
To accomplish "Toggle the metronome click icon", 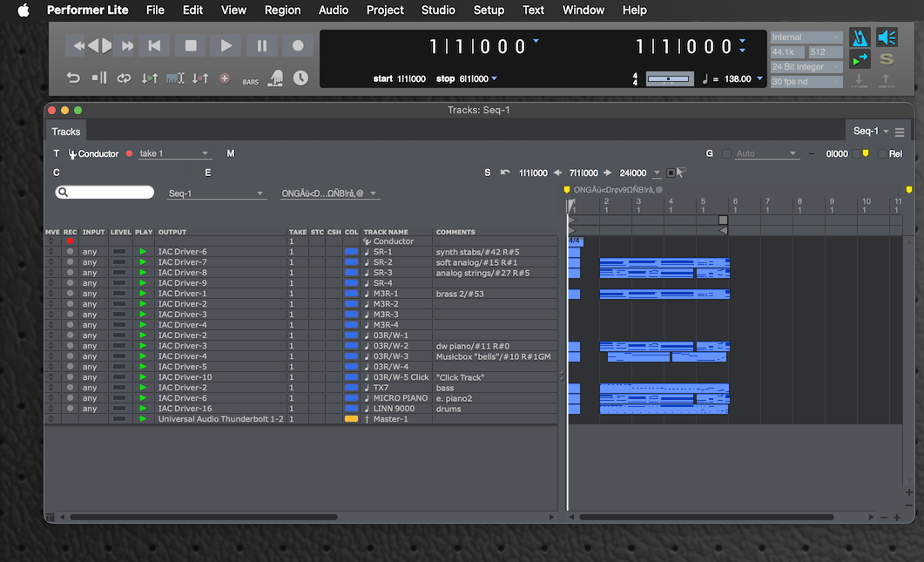I will pyautogui.click(x=860, y=37).
